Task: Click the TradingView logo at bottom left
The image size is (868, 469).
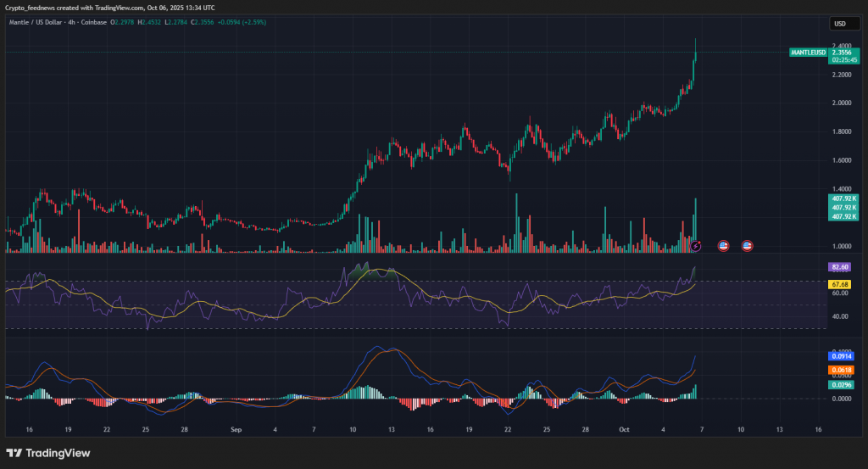Action: click(x=49, y=453)
